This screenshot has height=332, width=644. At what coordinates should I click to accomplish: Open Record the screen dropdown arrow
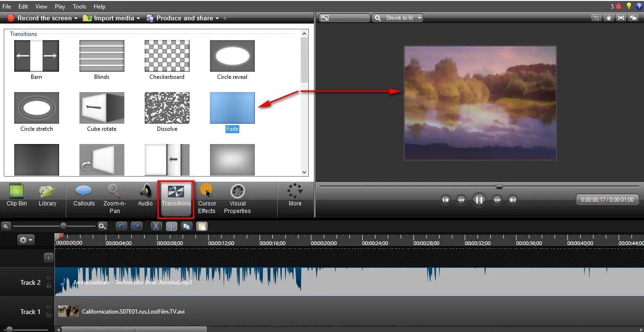coord(76,18)
